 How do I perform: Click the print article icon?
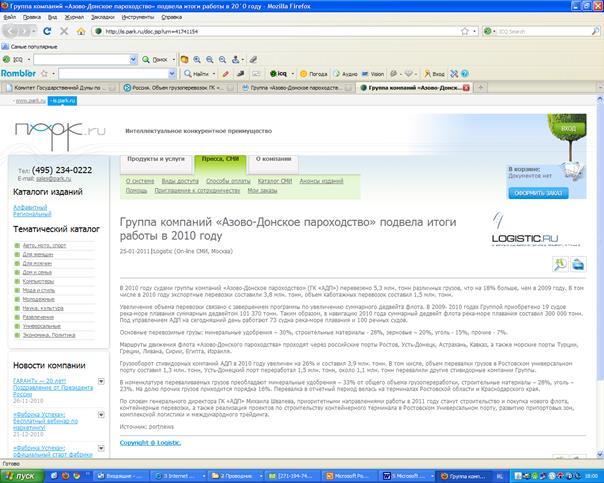tap(578, 264)
